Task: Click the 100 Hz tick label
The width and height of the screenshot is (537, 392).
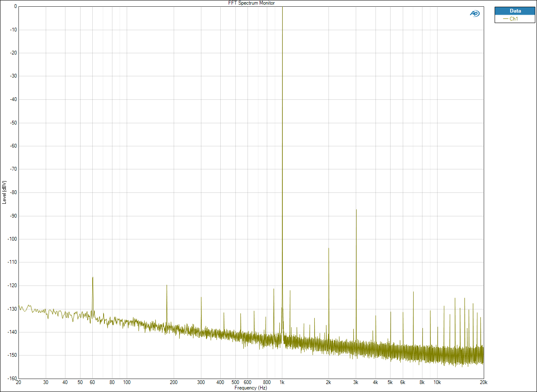Action: coord(127,382)
